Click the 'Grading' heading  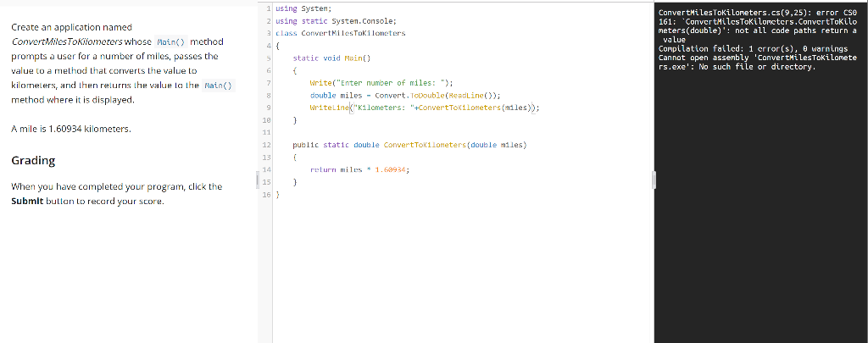[33, 161]
